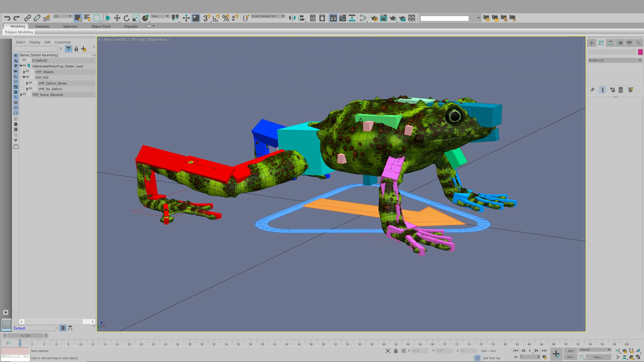Screen dimensions: 644x362
Task: Toggle visibility of VietnameseMossyFrog_Master_Layer
Action: point(24,66)
